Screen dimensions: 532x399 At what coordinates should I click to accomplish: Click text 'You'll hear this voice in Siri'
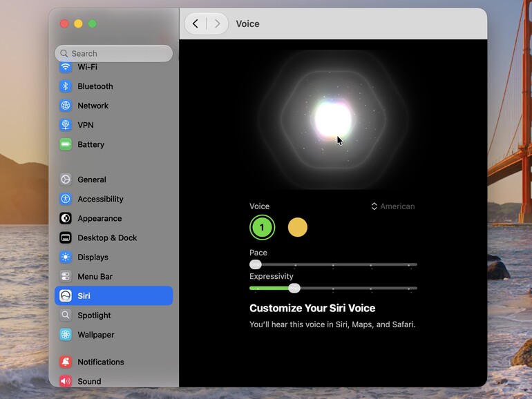[298, 324]
